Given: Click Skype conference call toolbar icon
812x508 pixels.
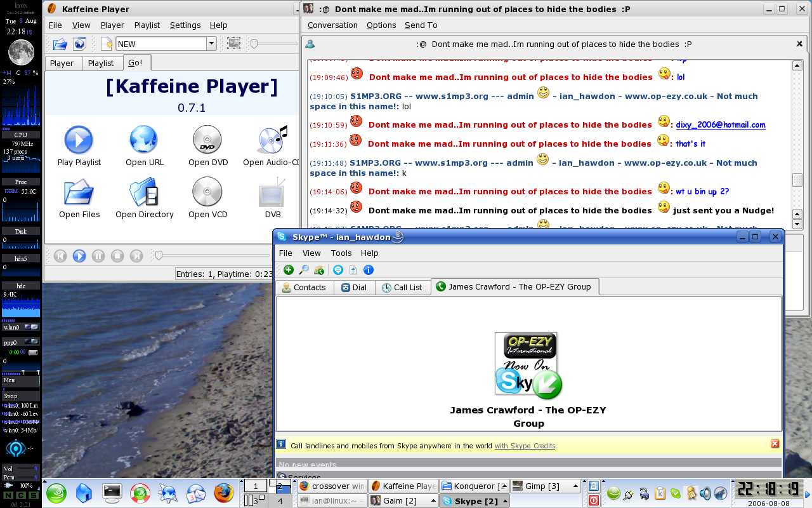Looking at the screenshot, I should coord(319,270).
